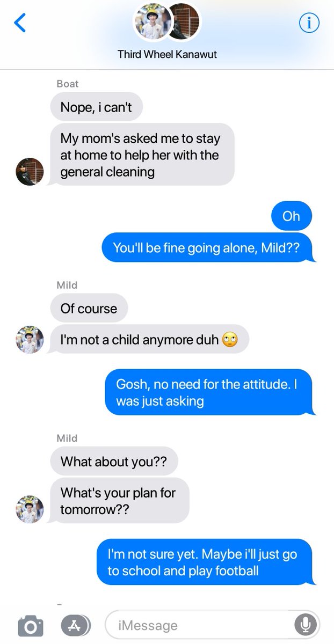The image size is (334, 644).
Task: Tap the "I'm not a child anymore" bubble
Action: point(149,340)
